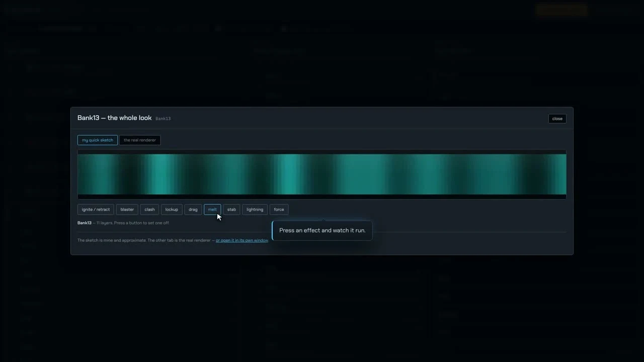Play the lightning effect
644x362 pixels.
(x=255, y=210)
